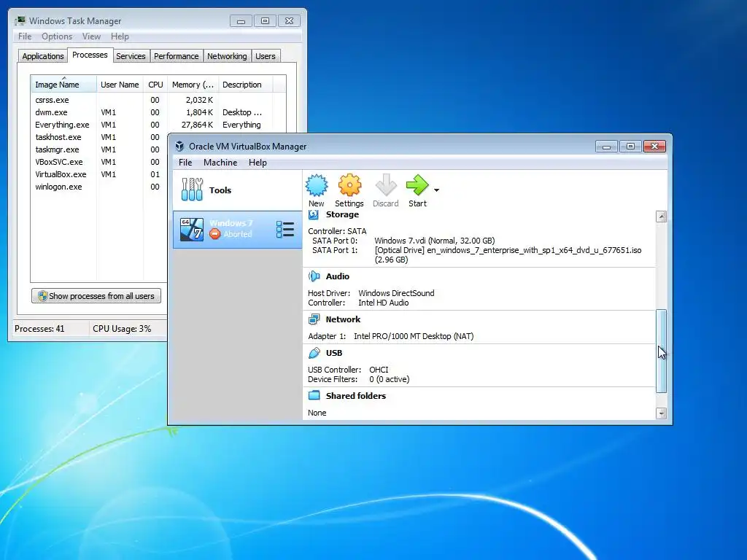
Task: Select csrss.exe process row
Action: [158, 100]
